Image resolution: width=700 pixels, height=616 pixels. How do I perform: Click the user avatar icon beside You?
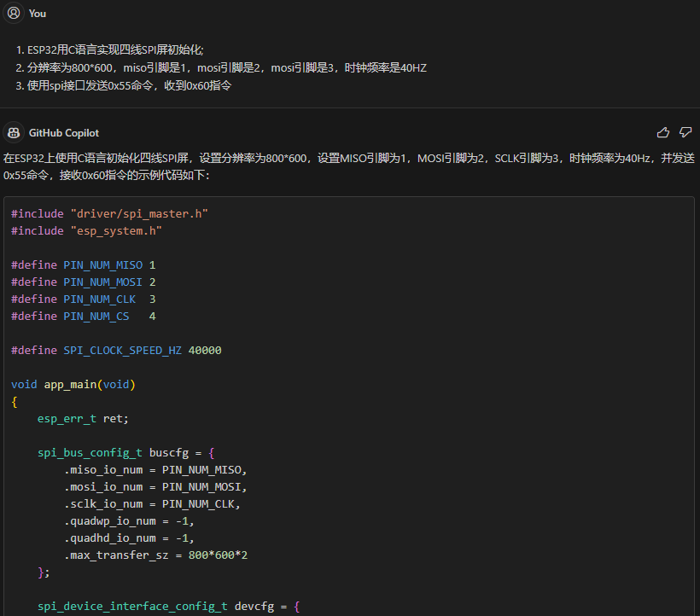(14, 13)
